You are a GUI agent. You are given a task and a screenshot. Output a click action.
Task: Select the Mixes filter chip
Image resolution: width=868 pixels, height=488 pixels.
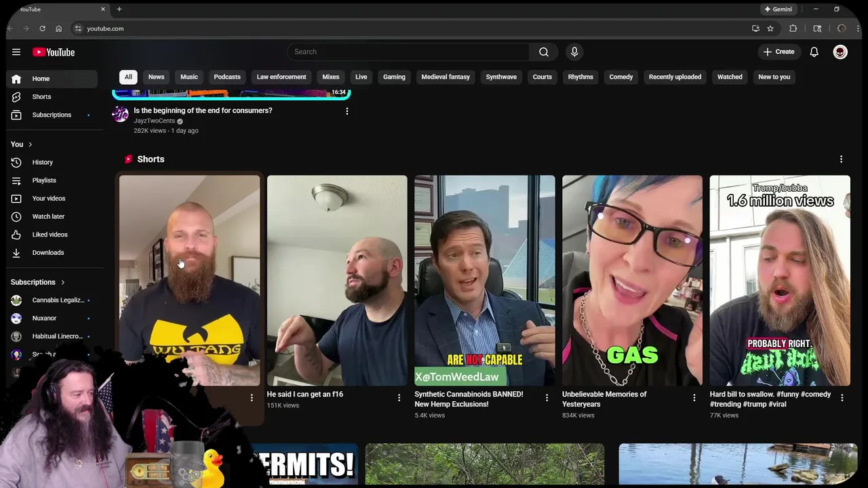pyautogui.click(x=331, y=77)
